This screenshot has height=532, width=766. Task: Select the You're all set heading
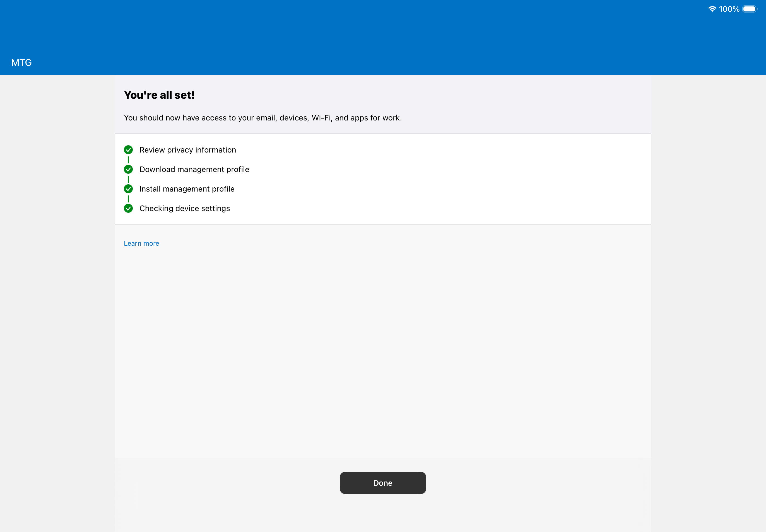coord(160,95)
